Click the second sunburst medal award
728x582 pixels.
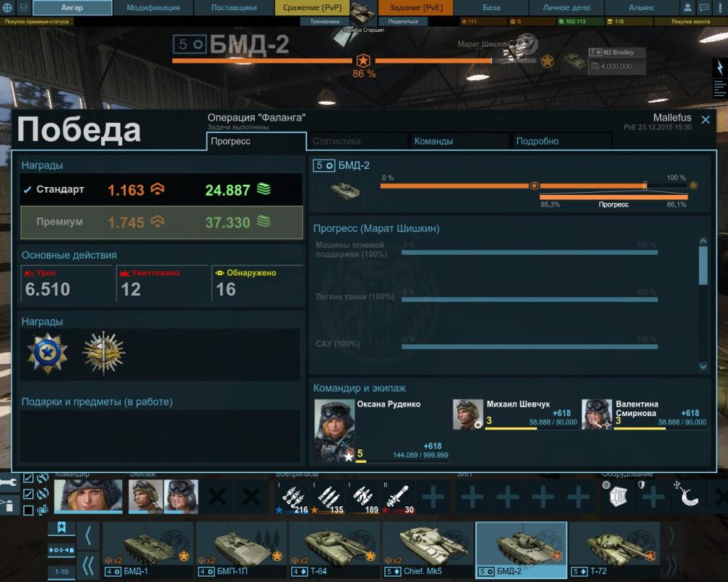click(x=103, y=354)
